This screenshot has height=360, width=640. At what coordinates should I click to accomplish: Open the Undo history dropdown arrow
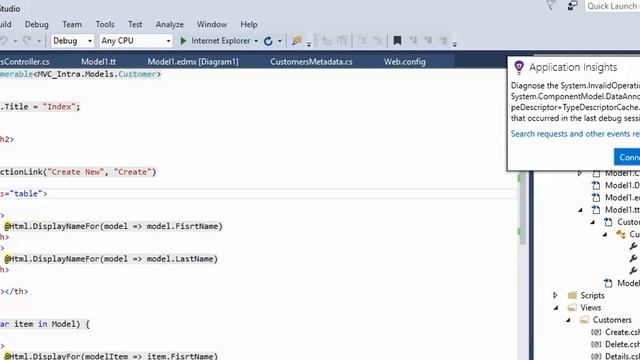15,41
